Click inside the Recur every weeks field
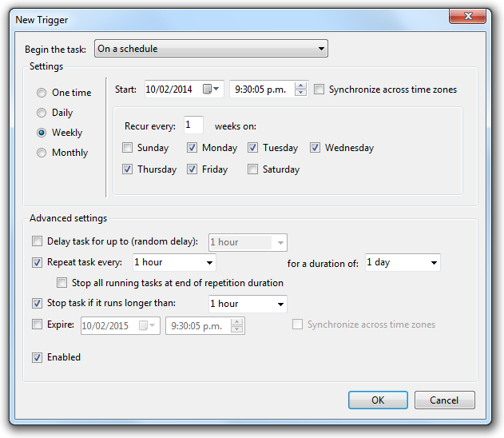The image size is (504, 438). click(192, 125)
